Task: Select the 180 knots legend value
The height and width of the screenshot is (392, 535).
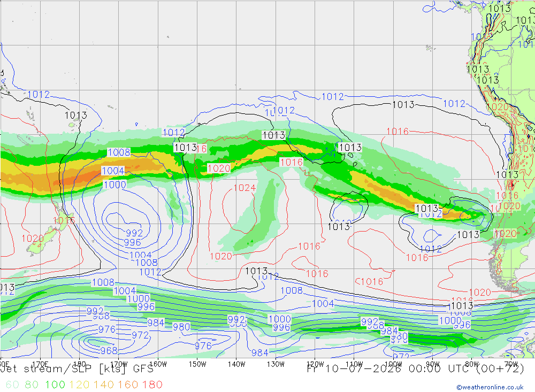Action: pyautogui.click(x=152, y=385)
